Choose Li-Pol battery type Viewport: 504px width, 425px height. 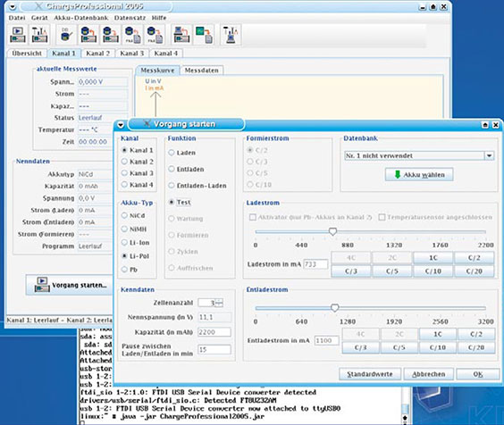point(124,256)
